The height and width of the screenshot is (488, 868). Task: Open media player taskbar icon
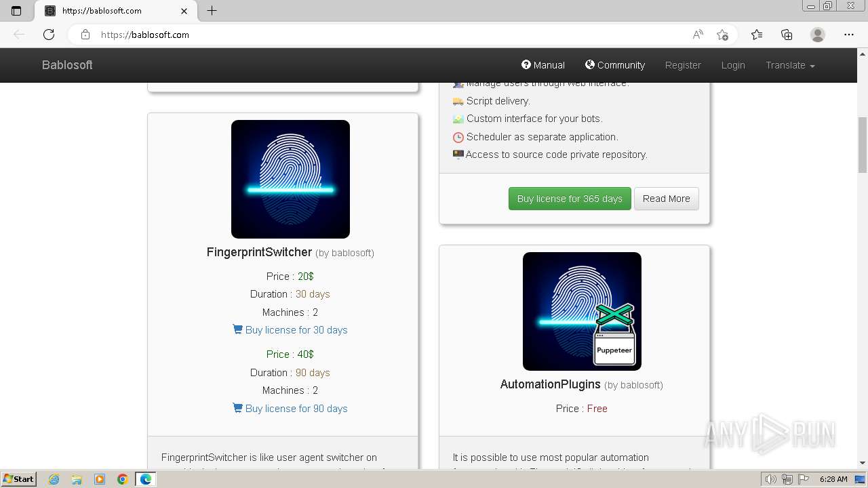pyautogui.click(x=100, y=479)
